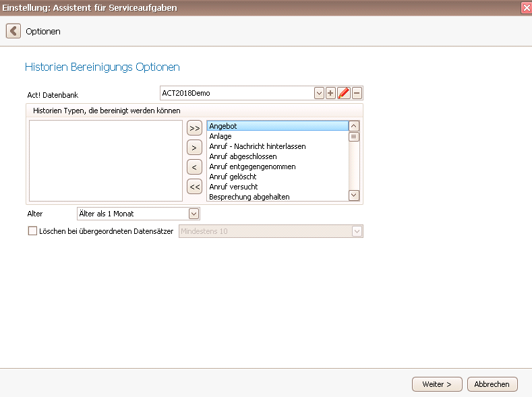Move back one type with < button
The height and width of the screenshot is (397, 532).
click(194, 167)
